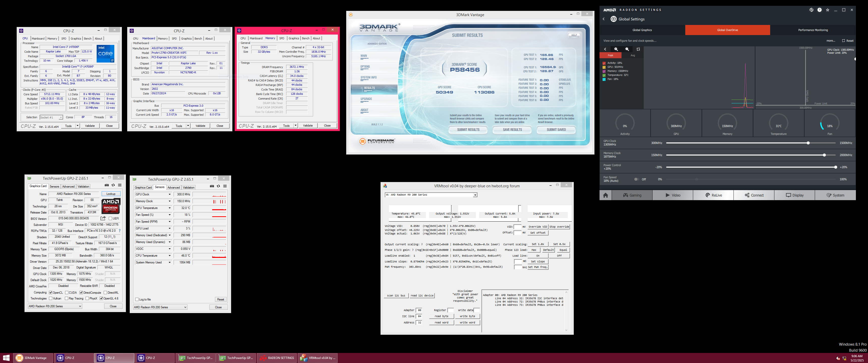The image size is (868, 363).
Task: Open SYSTEM INFO in 3DMark Vantage sidebar
Action: click(x=368, y=77)
